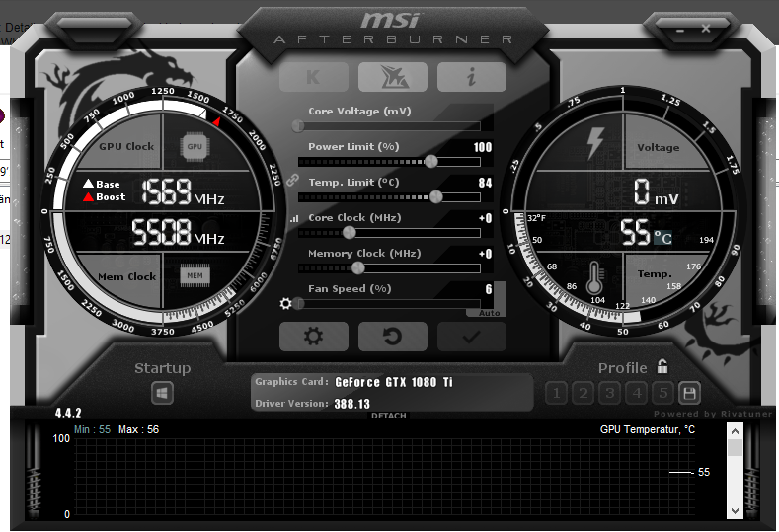Click the GPU chip icon in clock gauge
The image size is (779, 532).
195,146
